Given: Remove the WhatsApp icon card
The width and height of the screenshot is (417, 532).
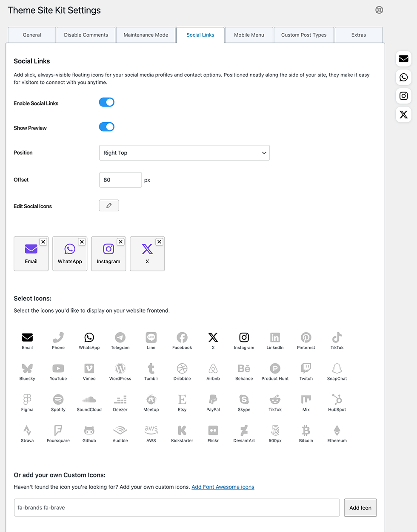Looking at the screenshot, I should (x=82, y=242).
